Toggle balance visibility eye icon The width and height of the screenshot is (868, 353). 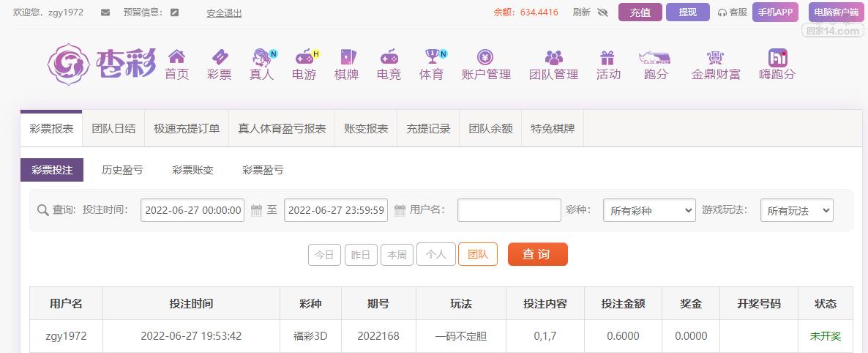[603, 12]
